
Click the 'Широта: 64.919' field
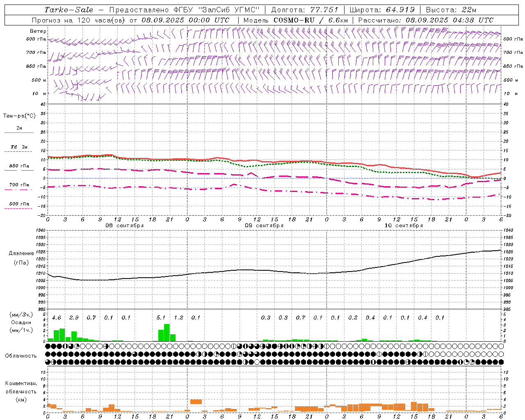click(382, 10)
